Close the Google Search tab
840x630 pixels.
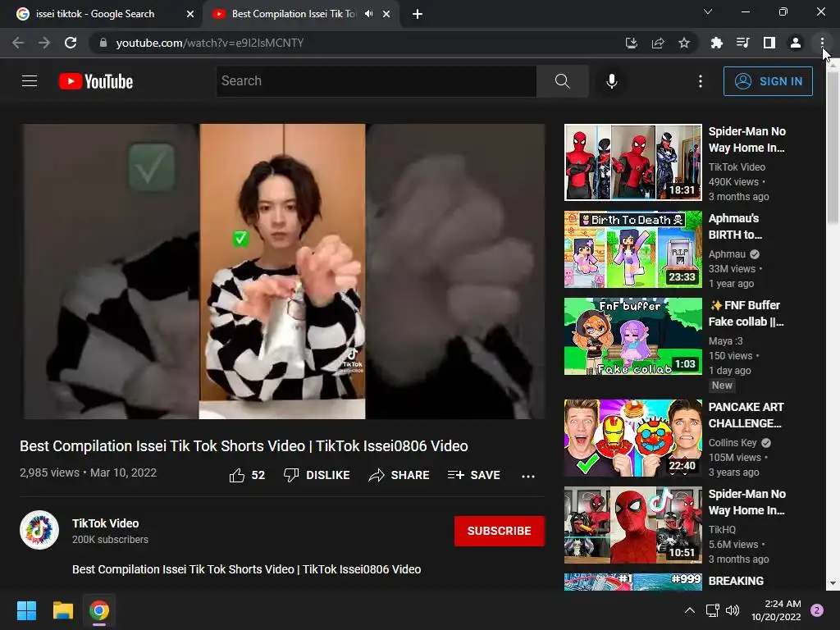click(x=190, y=14)
